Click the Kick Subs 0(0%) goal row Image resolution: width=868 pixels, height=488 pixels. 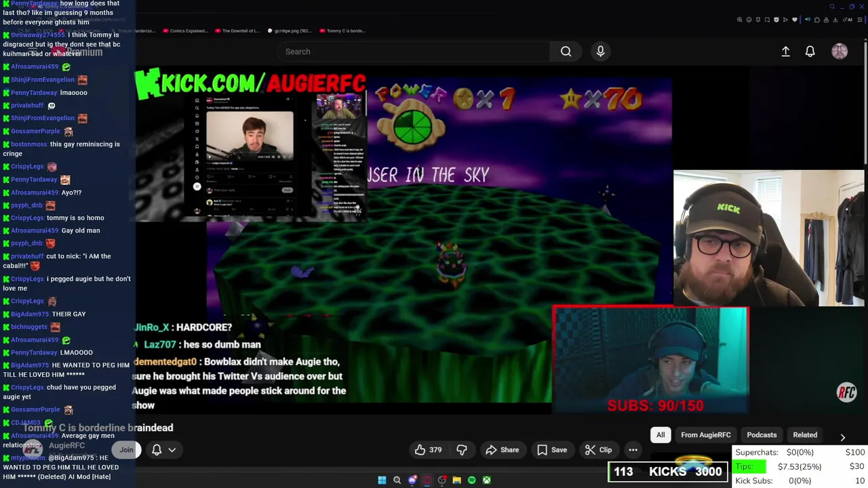(x=800, y=481)
